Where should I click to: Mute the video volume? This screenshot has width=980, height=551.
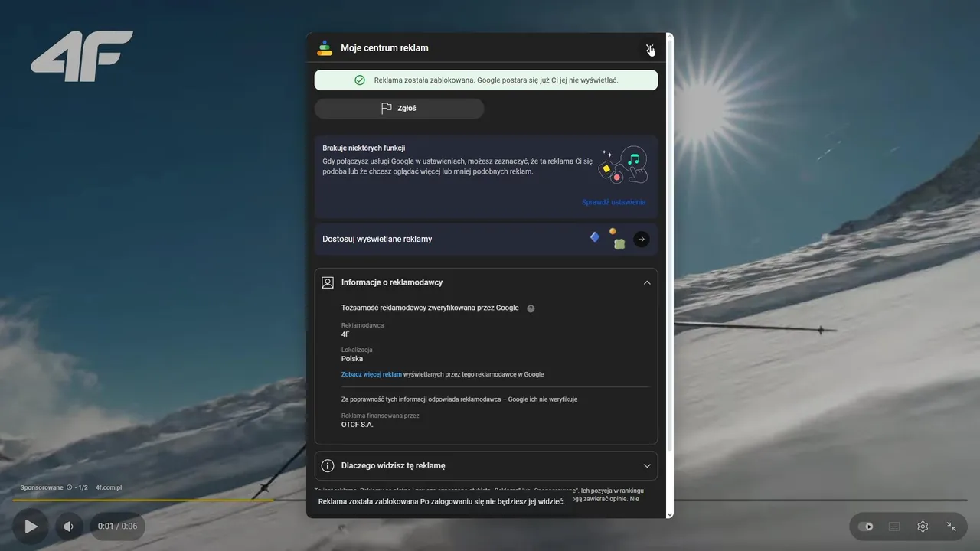[69, 527]
